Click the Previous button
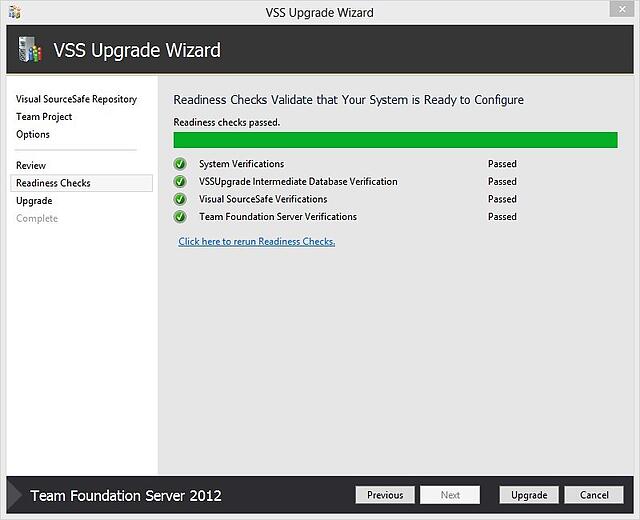The image size is (640, 520). pyautogui.click(x=385, y=495)
